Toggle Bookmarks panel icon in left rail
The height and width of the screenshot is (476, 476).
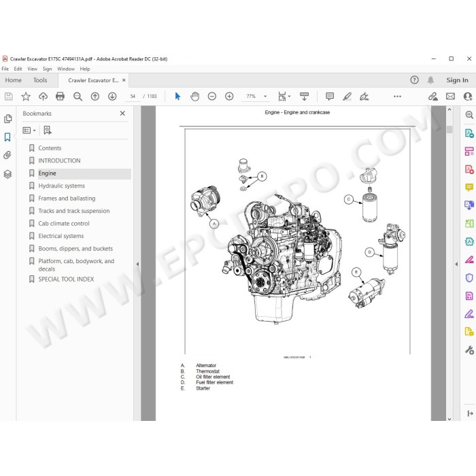[7, 137]
